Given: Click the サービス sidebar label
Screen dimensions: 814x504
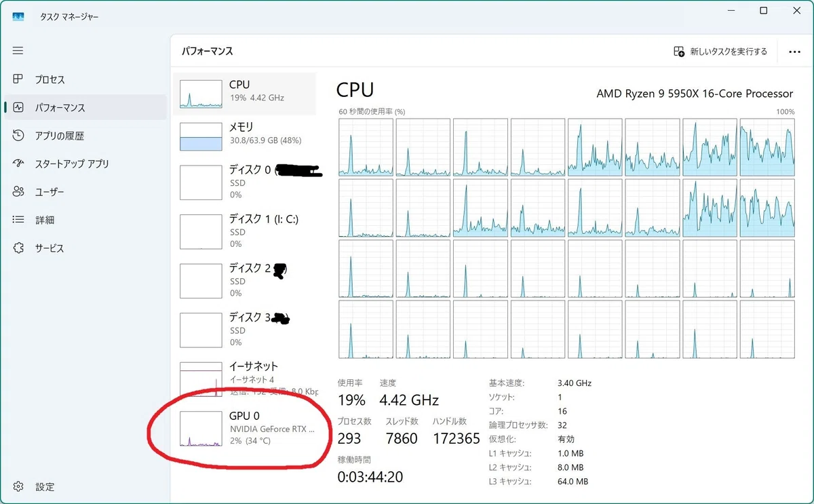Looking at the screenshot, I should (x=50, y=248).
